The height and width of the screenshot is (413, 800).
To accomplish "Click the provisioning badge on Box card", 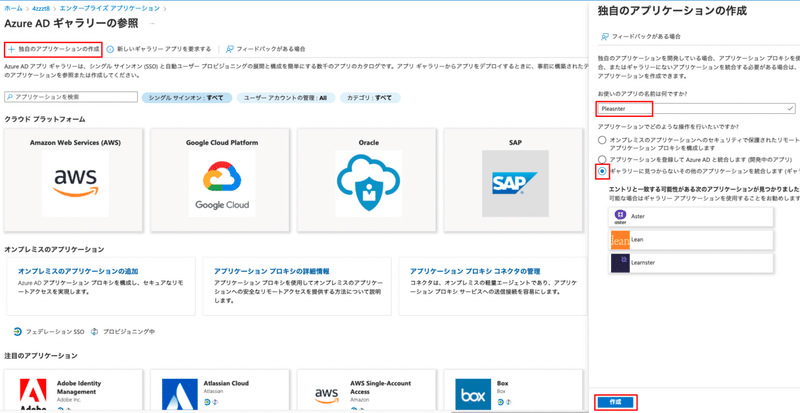I will [x=507, y=402].
